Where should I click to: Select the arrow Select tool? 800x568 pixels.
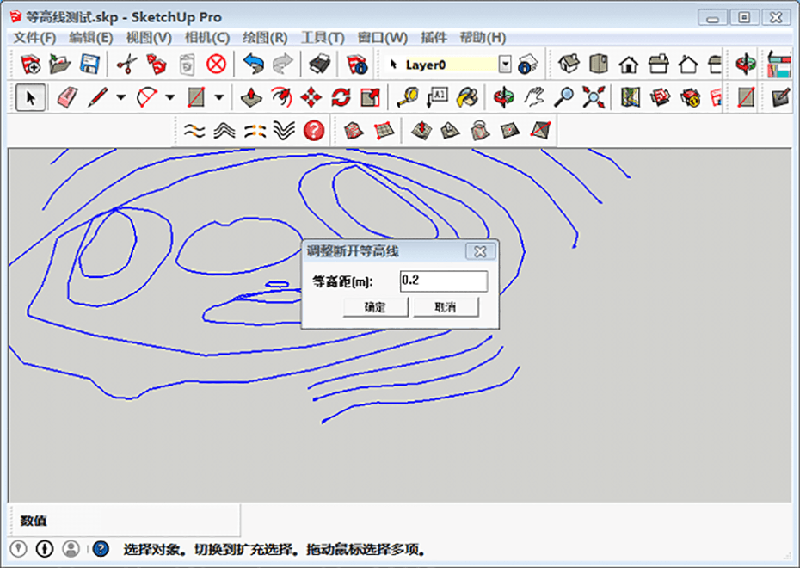pos(30,97)
